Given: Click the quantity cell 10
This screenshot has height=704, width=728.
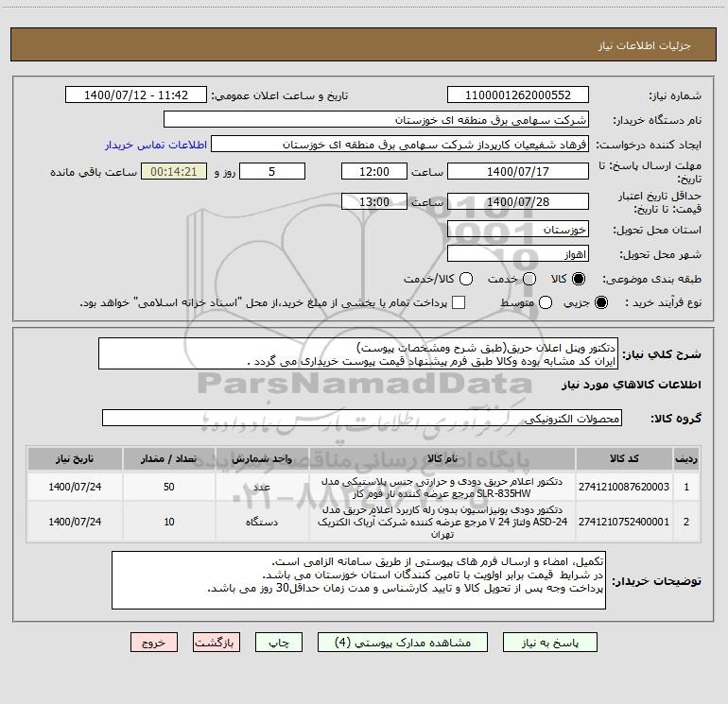Looking at the screenshot, I should click(x=168, y=522).
